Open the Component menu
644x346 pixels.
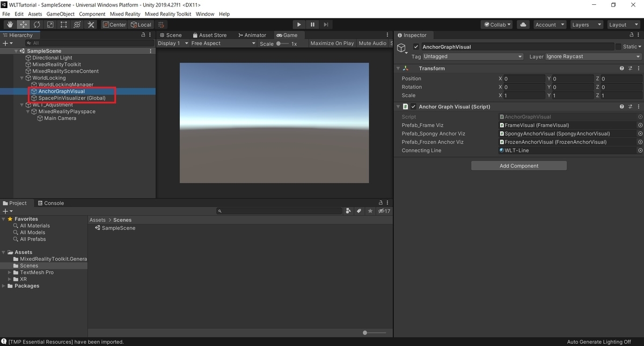92,14
